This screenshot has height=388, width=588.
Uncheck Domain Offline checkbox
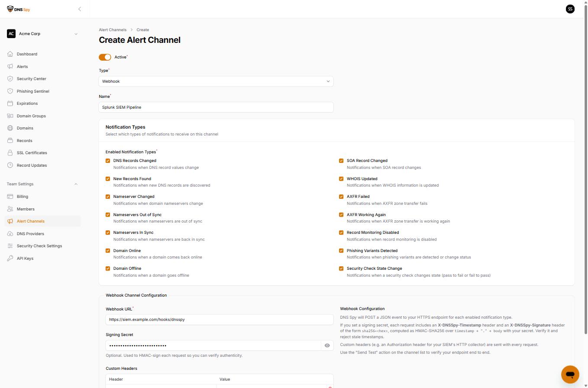[108, 268]
